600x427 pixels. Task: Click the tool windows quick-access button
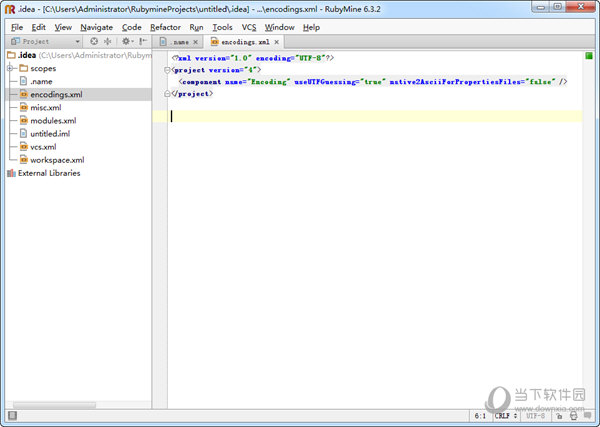[x=12, y=416]
